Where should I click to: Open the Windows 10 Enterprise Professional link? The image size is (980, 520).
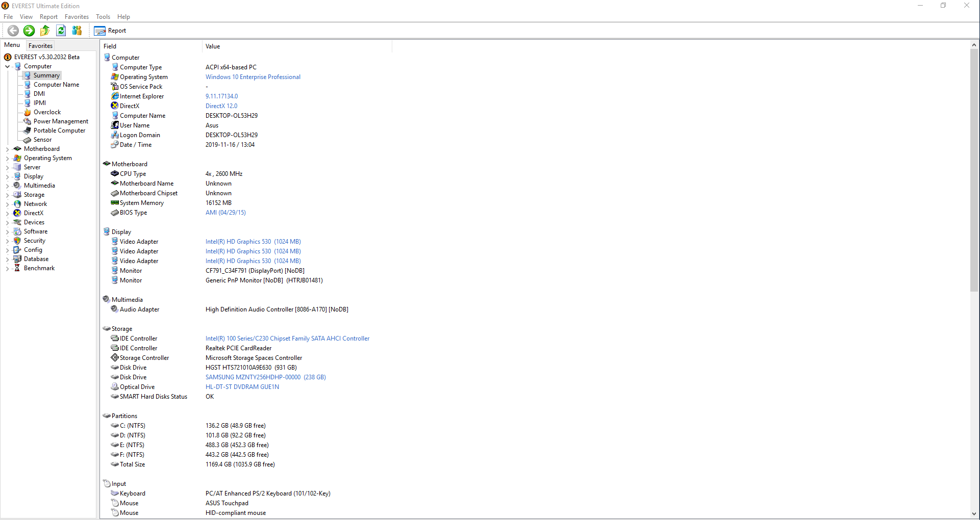click(253, 77)
